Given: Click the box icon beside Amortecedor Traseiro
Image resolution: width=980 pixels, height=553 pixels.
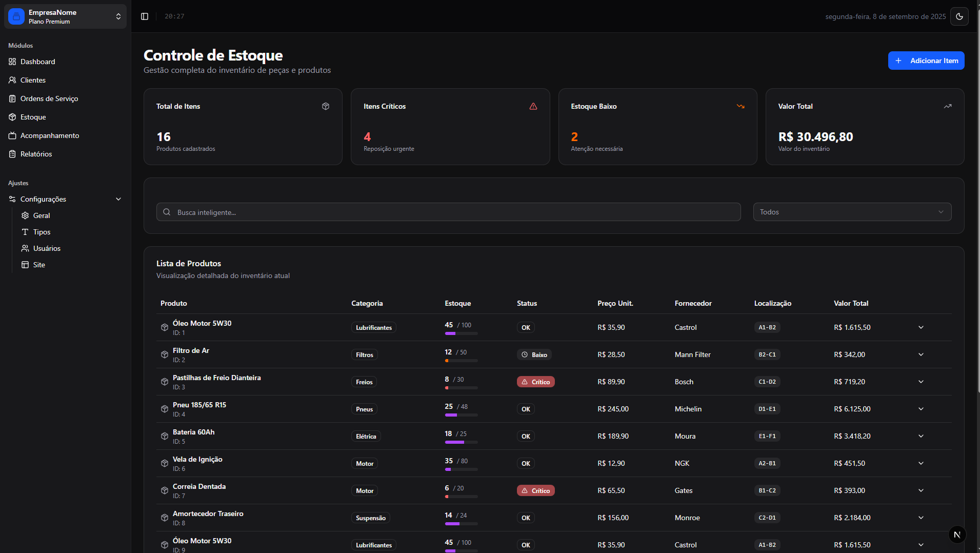Looking at the screenshot, I should pyautogui.click(x=165, y=518).
